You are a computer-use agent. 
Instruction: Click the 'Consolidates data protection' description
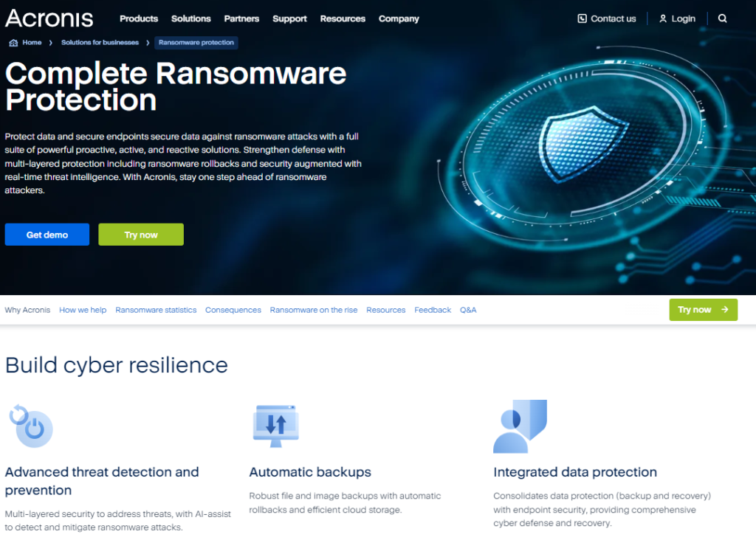click(x=602, y=509)
